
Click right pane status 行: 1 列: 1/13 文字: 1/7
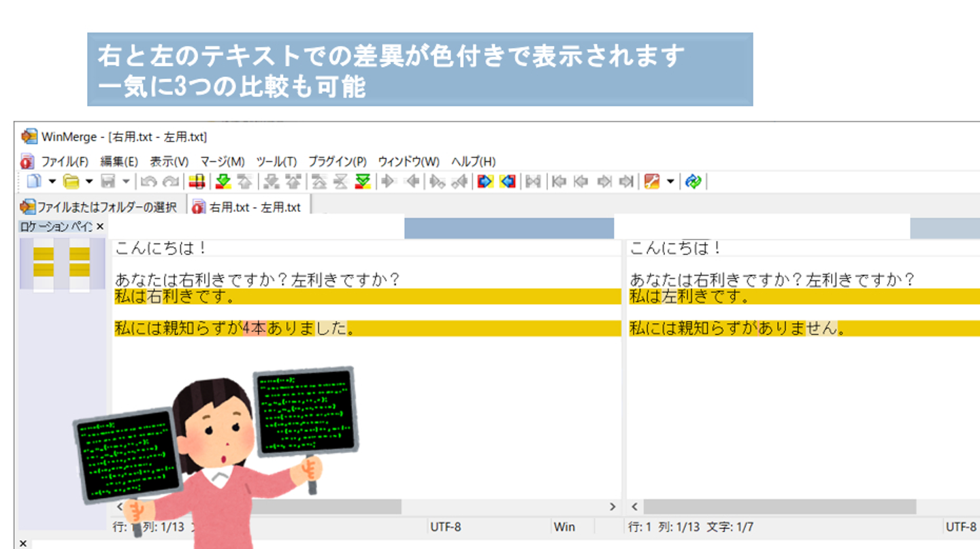click(691, 527)
